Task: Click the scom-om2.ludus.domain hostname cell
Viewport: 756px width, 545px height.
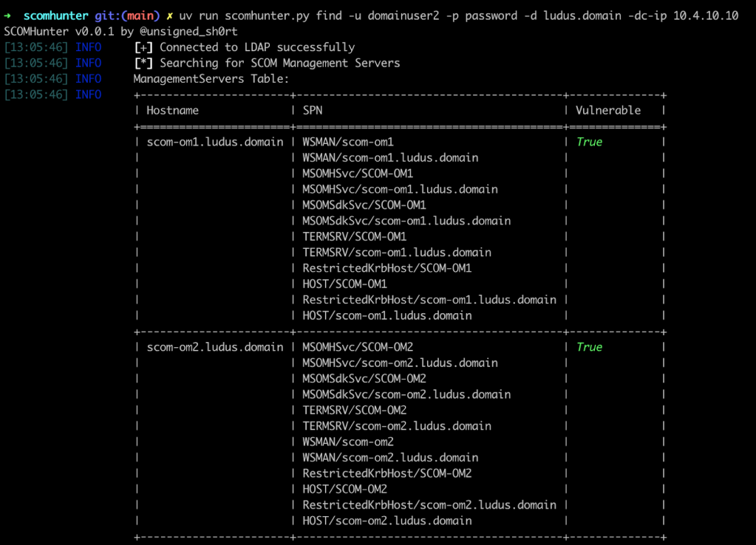Action: pos(215,347)
